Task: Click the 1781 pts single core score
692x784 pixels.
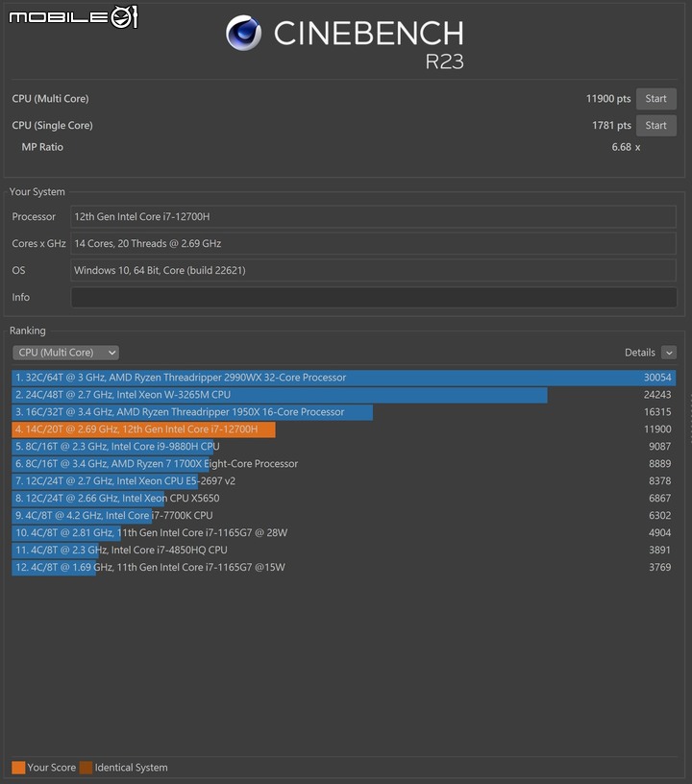Action: [611, 126]
